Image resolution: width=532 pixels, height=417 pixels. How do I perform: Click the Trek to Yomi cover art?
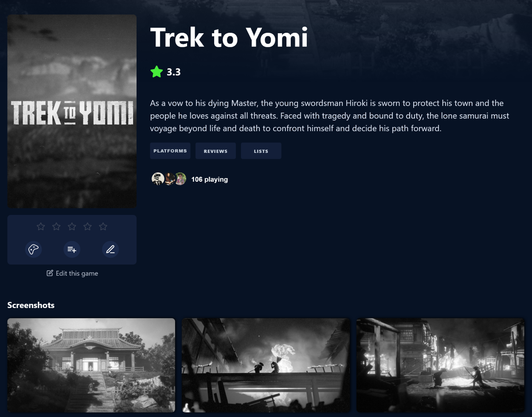tap(72, 111)
